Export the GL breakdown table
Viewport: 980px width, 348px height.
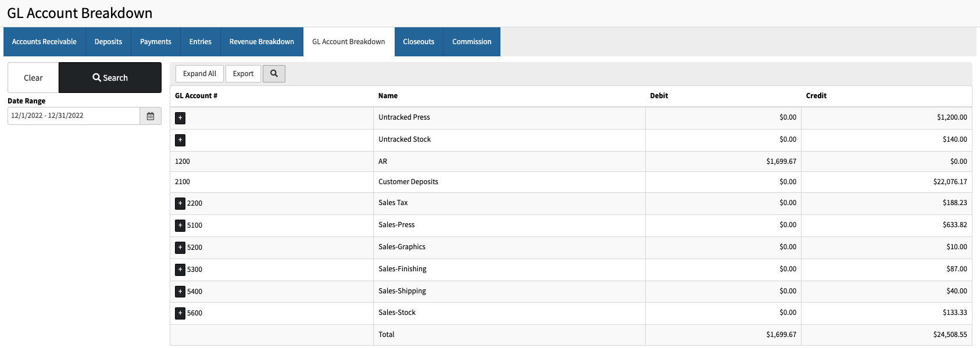(243, 74)
